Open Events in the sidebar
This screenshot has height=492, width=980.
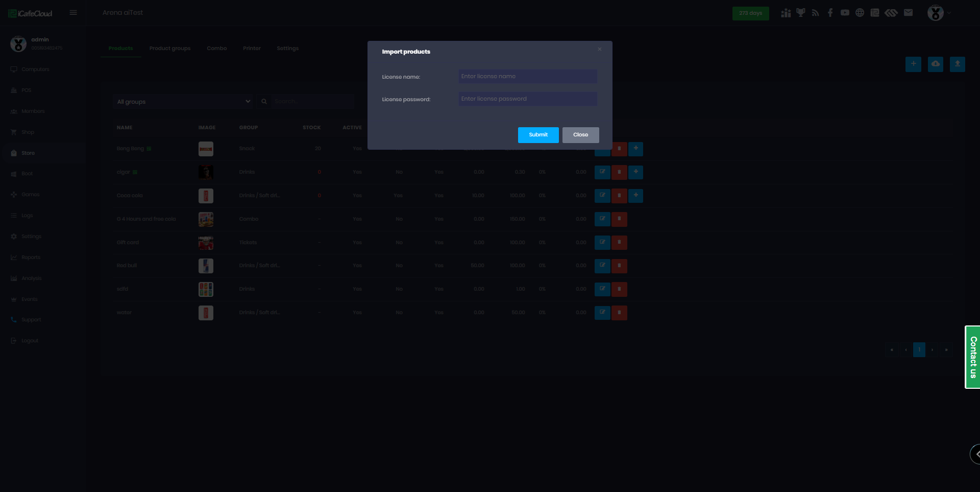(29, 299)
